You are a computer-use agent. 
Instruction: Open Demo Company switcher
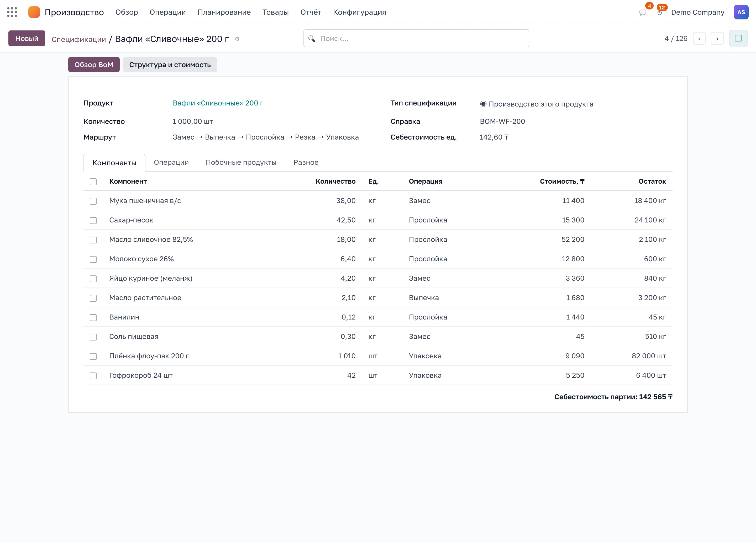(697, 12)
